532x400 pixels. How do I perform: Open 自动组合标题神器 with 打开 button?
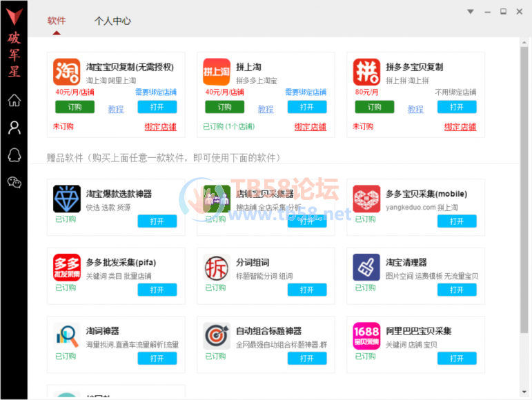(x=307, y=359)
